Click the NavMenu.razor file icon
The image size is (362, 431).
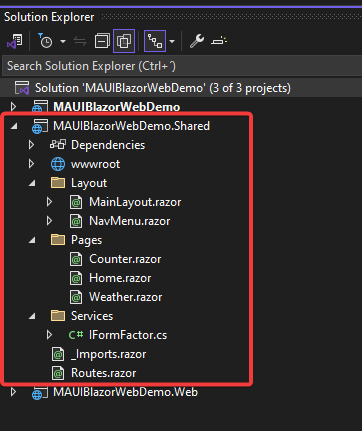pyautogui.click(x=76, y=221)
